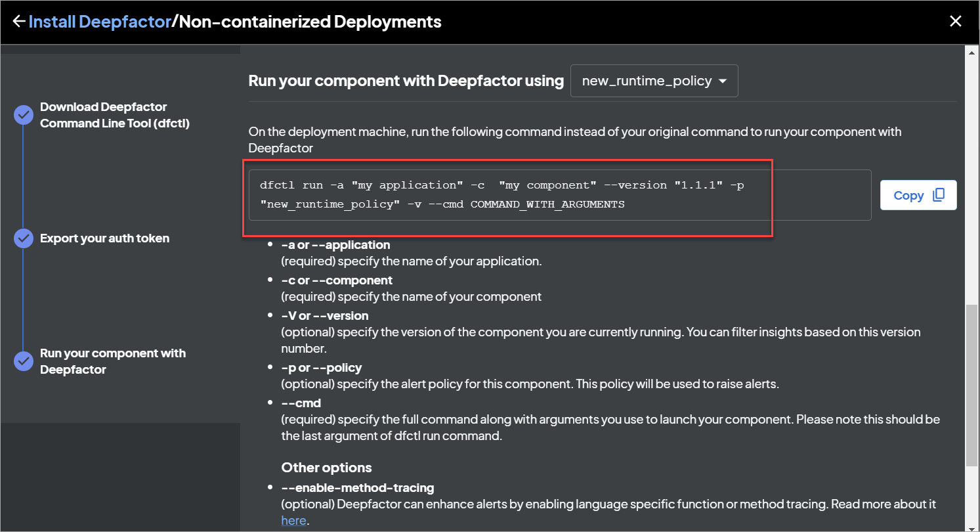
Task: Click the 'Other options' heading
Action: click(x=327, y=468)
